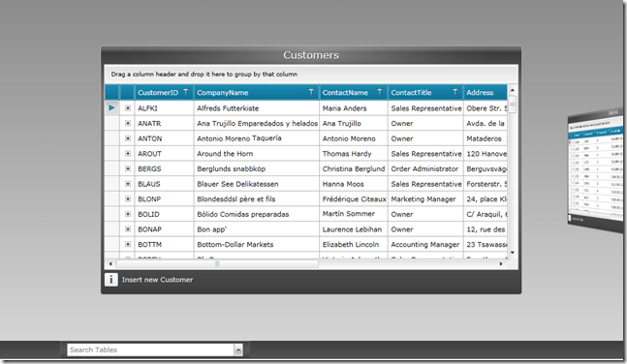The width and height of the screenshot is (627, 364).
Task: Select cell Blondesddsl père et fils
Action: [x=257, y=199]
